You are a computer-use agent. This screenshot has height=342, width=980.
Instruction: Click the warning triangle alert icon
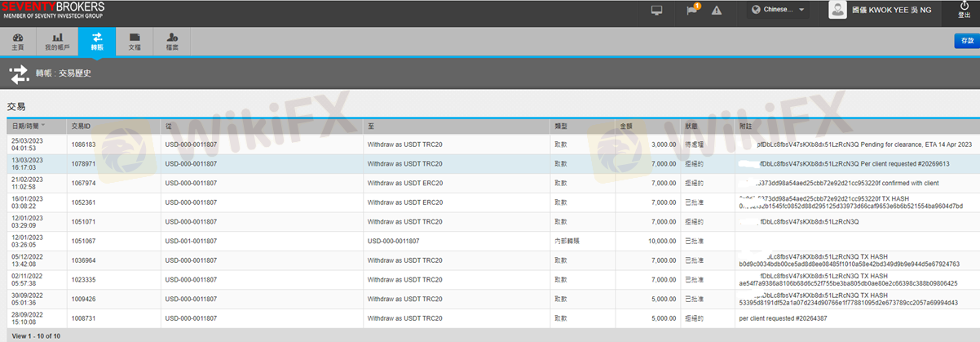point(717,11)
